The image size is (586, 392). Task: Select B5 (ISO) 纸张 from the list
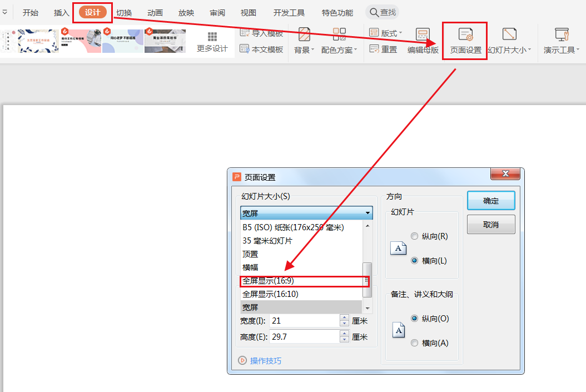[x=301, y=227]
